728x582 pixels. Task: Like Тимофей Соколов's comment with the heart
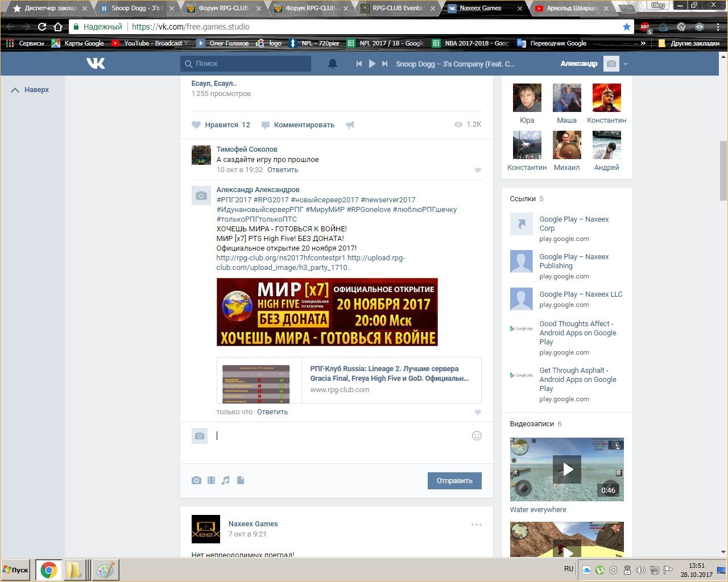click(x=478, y=170)
